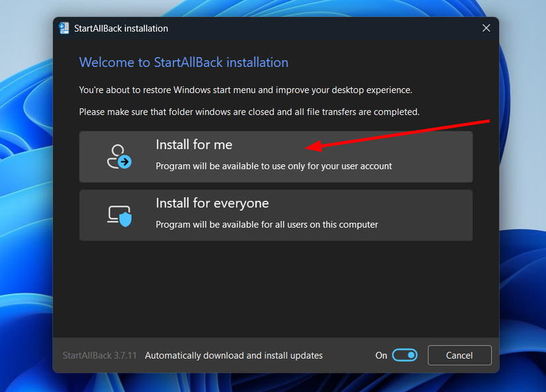Close the StartAllBack installation window

[486, 28]
